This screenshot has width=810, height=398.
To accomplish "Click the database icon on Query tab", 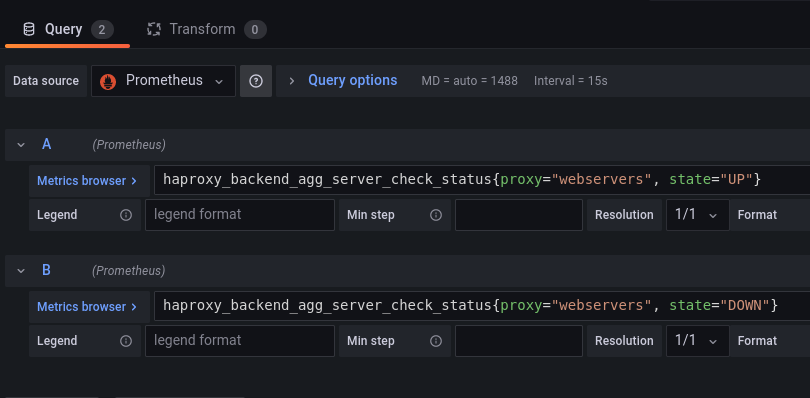I will [29, 29].
